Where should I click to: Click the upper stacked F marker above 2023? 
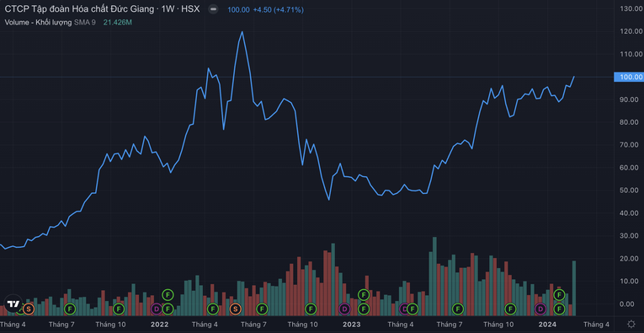(364, 295)
